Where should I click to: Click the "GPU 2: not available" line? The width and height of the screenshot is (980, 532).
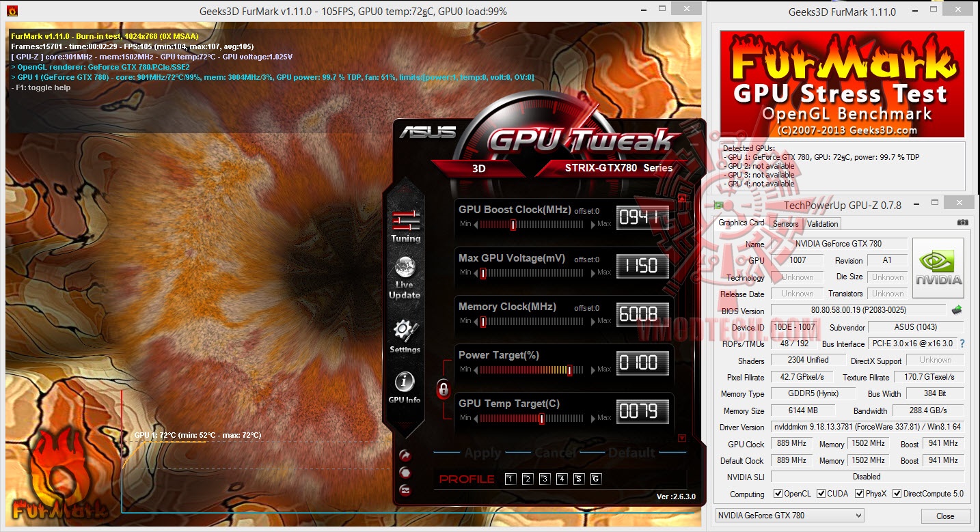pyautogui.click(x=761, y=166)
